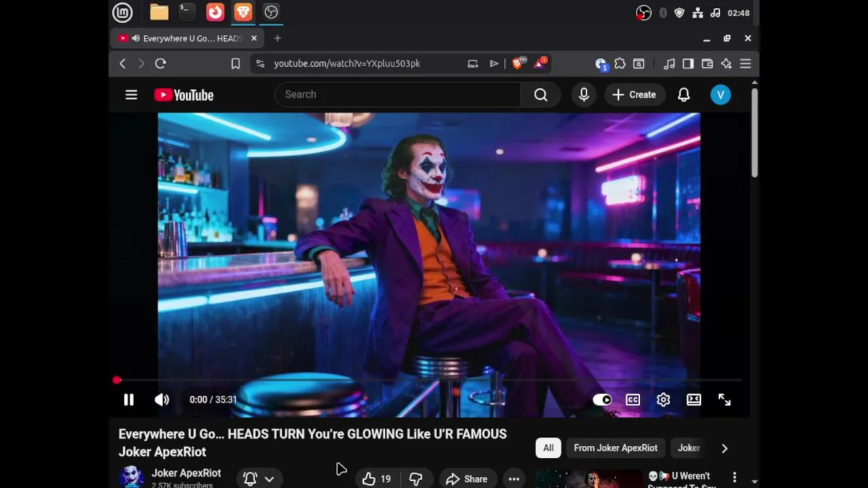Open the Terminal from the panel

coord(186,12)
